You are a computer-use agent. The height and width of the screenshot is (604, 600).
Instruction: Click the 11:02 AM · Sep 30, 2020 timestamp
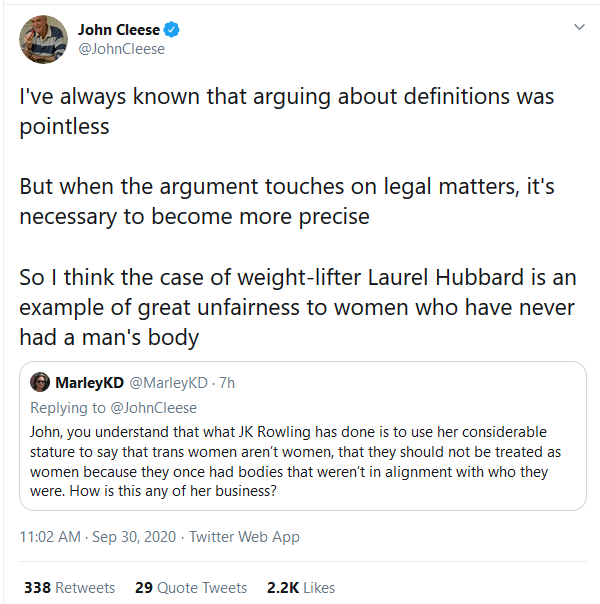pos(98,537)
